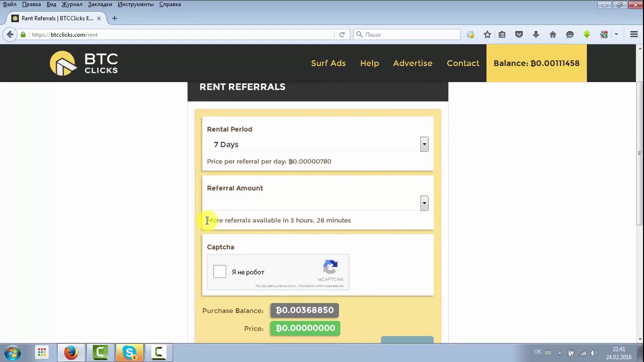644x362 pixels.
Task: Open the Правка menu
Action: tap(31, 4)
